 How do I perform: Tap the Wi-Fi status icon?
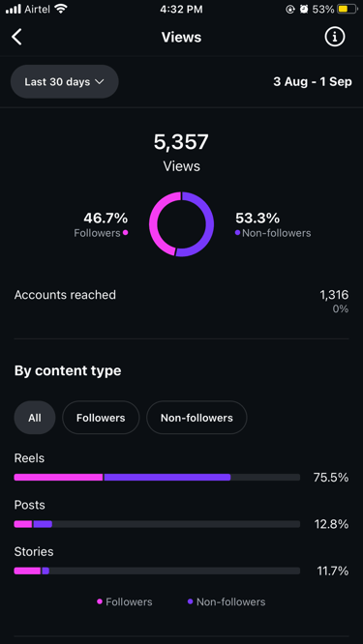[61, 9]
